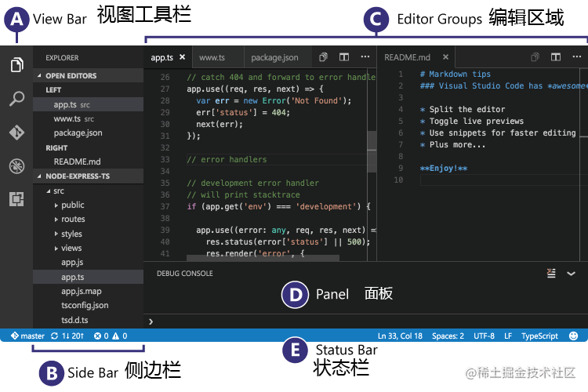Open the Search view icon

(x=16, y=98)
